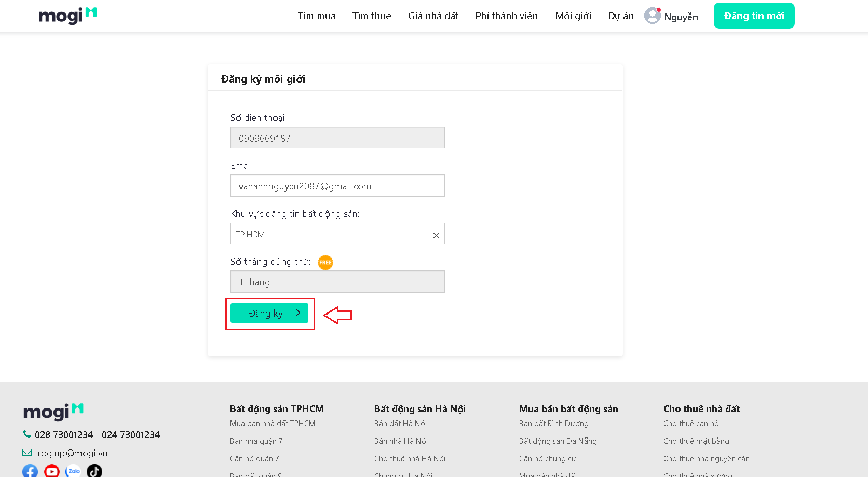Open the Tìm mua menu
This screenshot has height=477, width=868.
point(317,16)
